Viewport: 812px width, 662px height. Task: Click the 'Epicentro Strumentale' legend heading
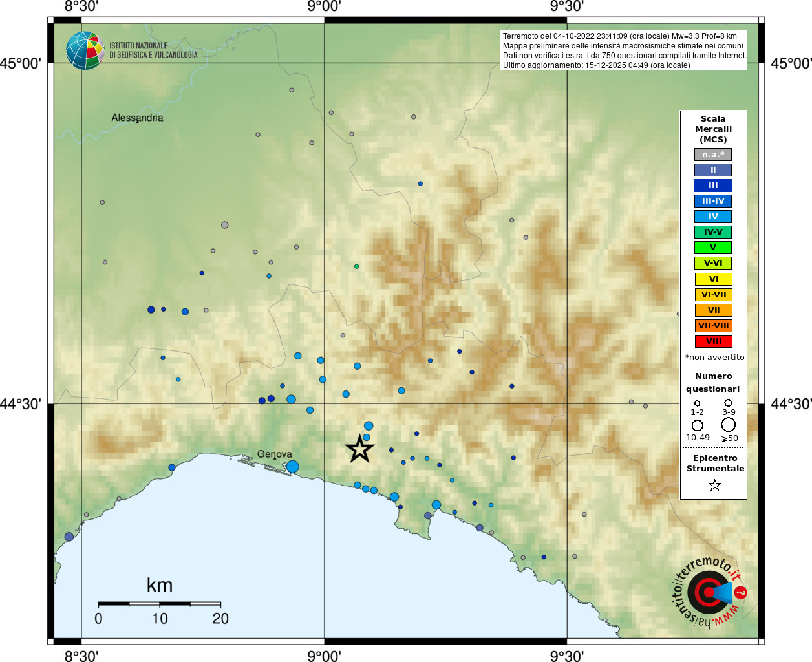click(x=715, y=464)
